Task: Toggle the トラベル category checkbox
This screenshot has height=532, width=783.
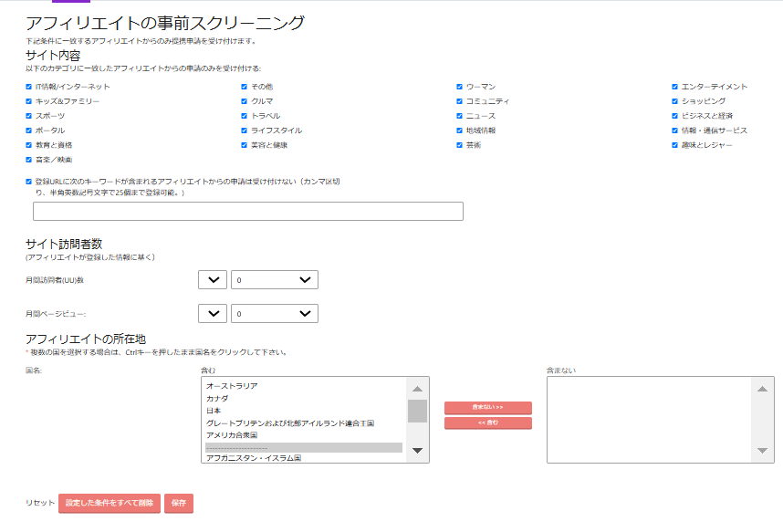Action: (x=245, y=116)
